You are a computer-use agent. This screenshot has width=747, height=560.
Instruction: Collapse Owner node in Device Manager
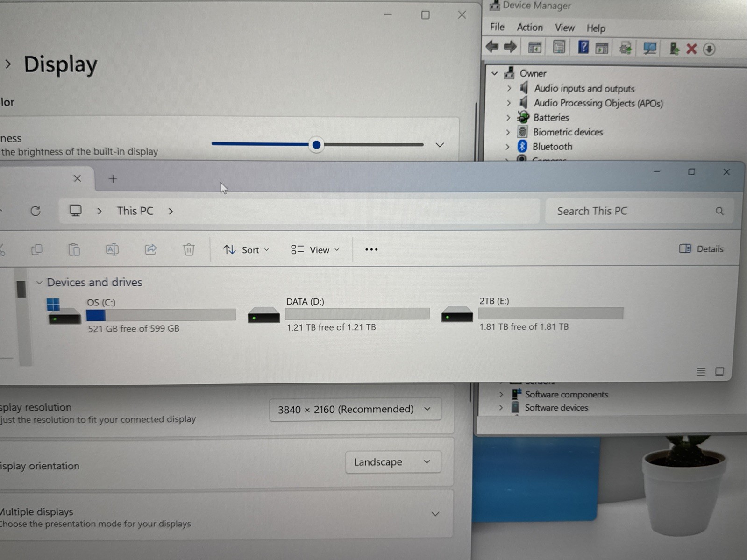click(494, 73)
